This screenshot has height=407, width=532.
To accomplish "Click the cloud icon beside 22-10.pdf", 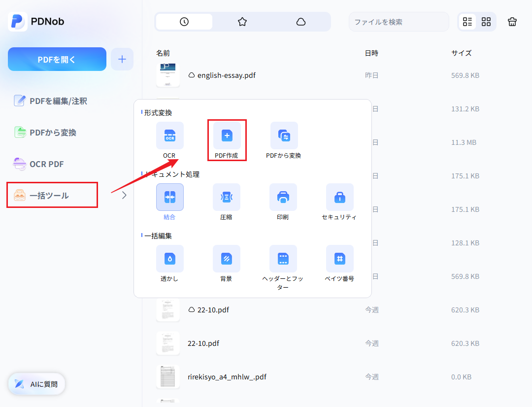I will tap(192, 309).
